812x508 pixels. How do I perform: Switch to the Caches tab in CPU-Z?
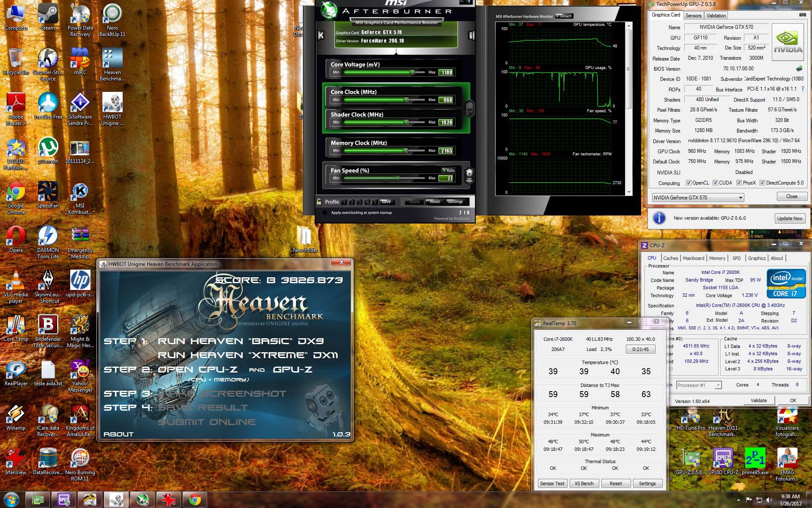coord(670,258)
